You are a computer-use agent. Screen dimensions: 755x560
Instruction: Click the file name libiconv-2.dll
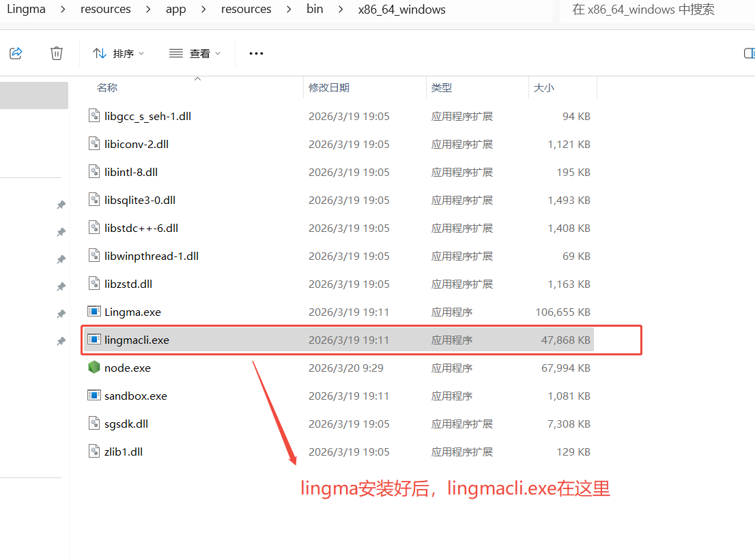click(x=137, y=145)
